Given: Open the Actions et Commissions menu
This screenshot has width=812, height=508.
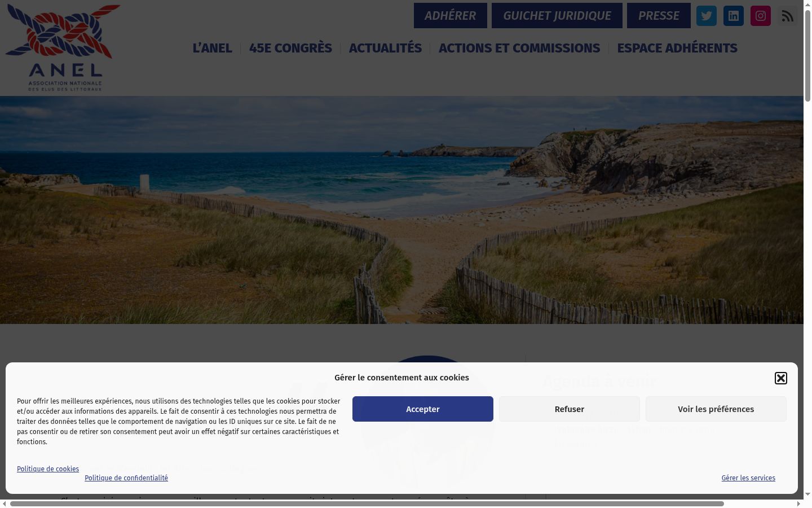Looking at the screenshot, I should [x=520, y=48].
